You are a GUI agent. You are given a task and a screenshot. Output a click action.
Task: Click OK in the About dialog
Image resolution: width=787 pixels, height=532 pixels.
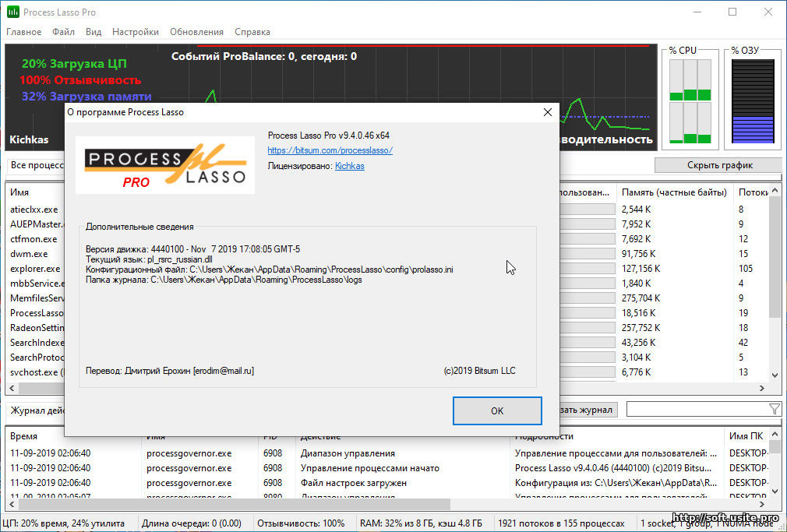point(497,410)
